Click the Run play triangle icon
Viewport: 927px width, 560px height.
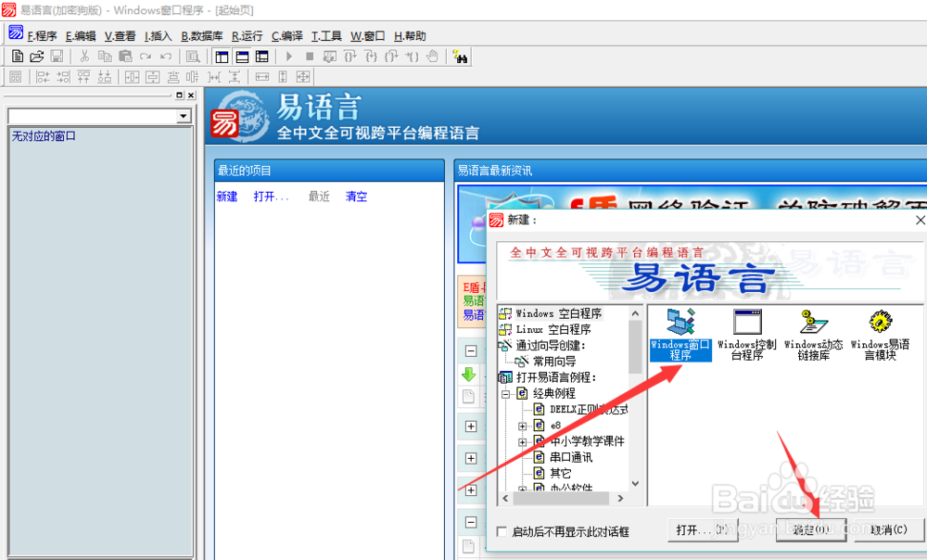point(289,57)
